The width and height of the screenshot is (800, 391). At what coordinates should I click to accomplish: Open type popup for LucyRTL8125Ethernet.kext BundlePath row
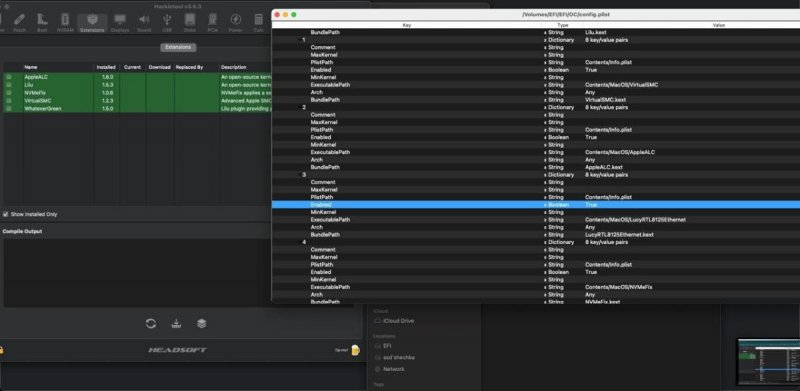point(545,235)
